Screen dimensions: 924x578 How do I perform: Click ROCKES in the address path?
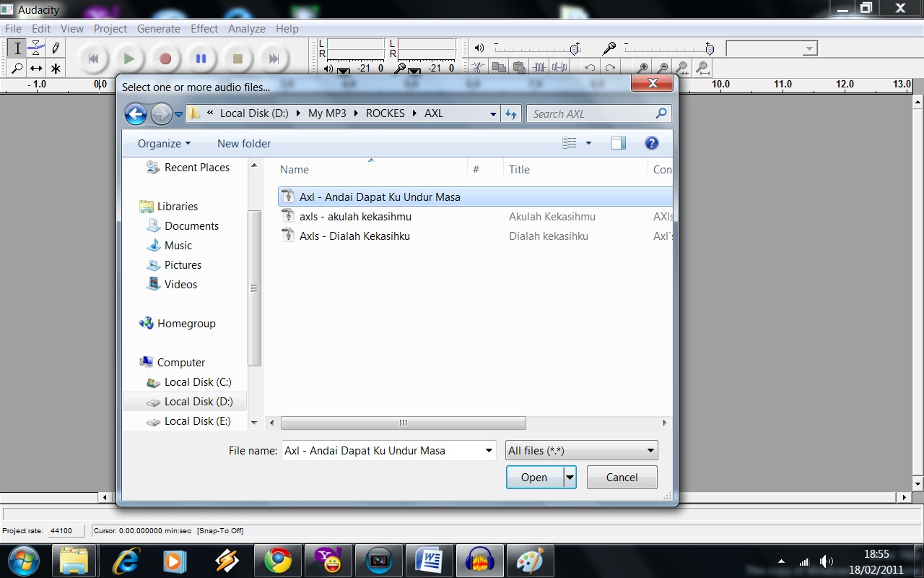[385, 113]
